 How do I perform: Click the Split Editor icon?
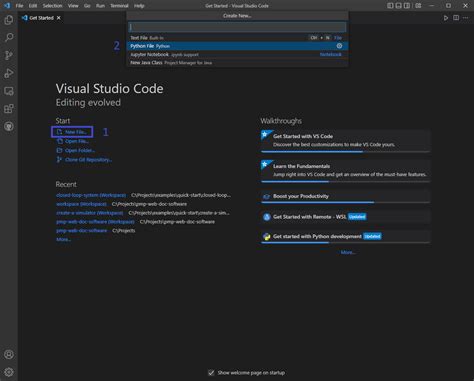click(x=456, y=18)
